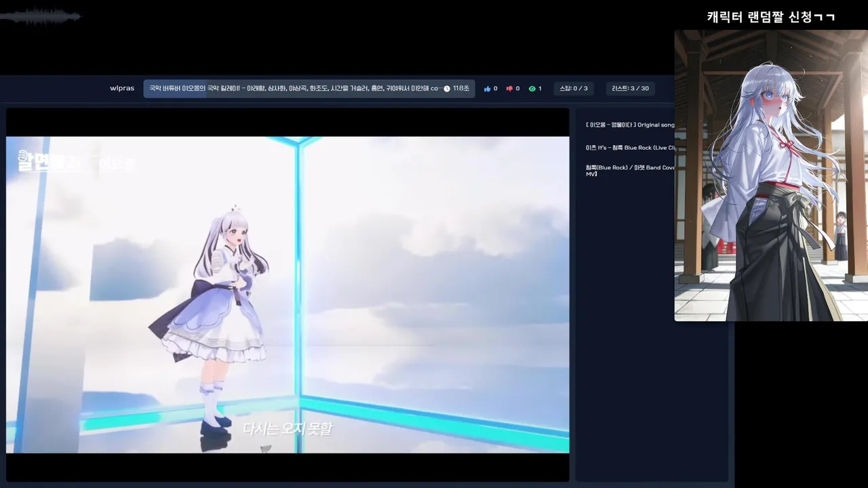The width and height of the screenshot is (868, 488).
Task: Select the 청록(Blue Rock) Band Cover MV entry
Action: pyautogui.click(x=630, y=171)
